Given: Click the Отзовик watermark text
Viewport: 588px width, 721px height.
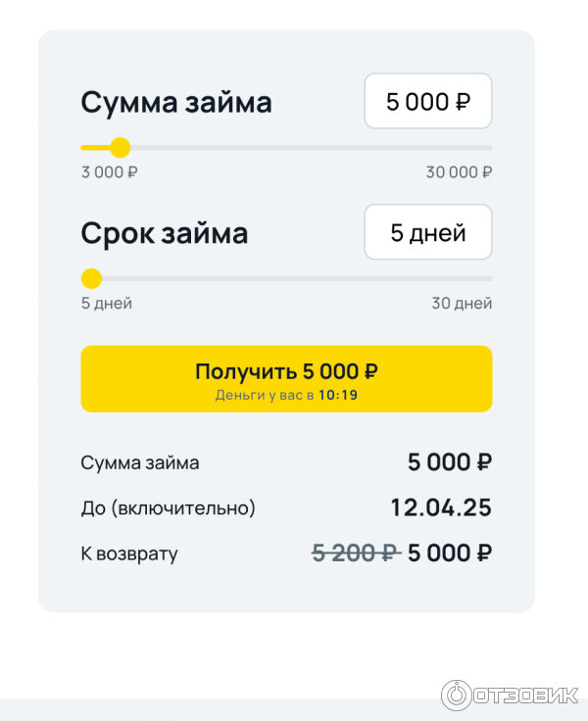Looking at the screenshot, I should [524, 696].
